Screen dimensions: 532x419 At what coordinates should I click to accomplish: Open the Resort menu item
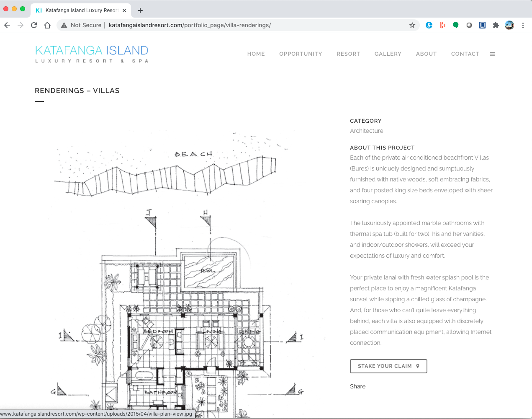348,54
